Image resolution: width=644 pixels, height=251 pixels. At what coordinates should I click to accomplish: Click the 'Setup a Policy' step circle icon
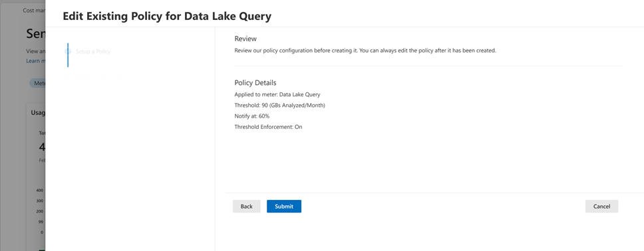coord(68,52)
